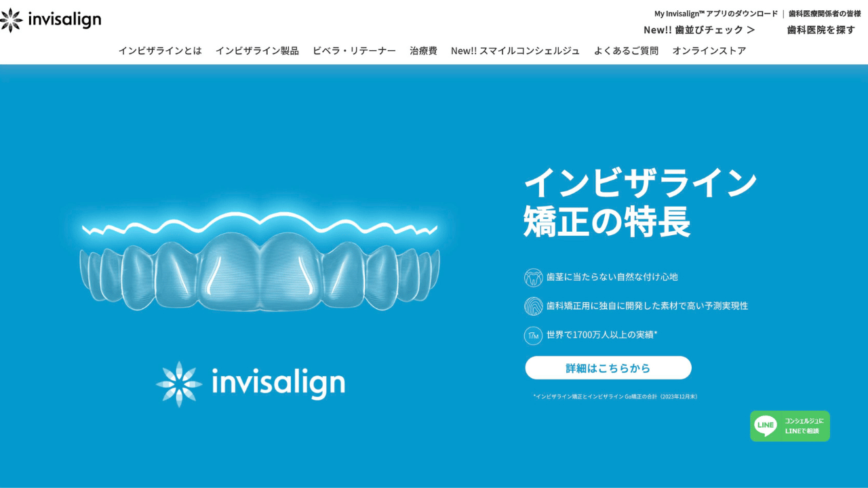The width and height of the screenshot is (868, 488).
Task: Click 歯科医療関係者の皆様 link
Action: tap(825, 14)
